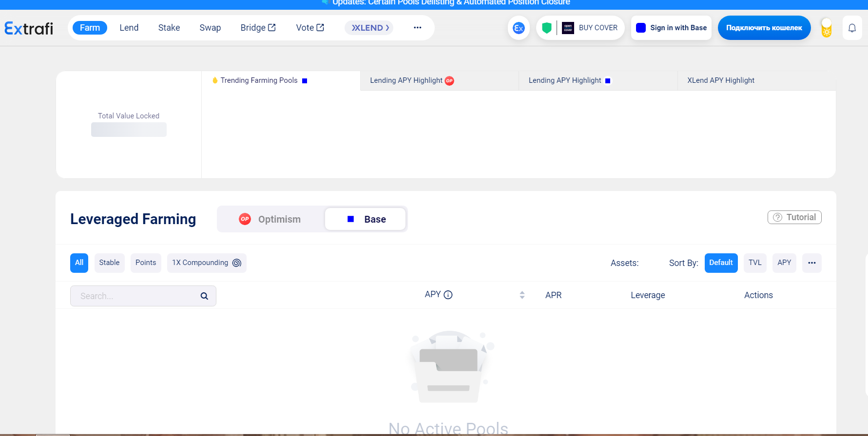The width and height of the screenshot is (868, 436).
Task: Click the search magnifier icon
Action: (204, 296)
